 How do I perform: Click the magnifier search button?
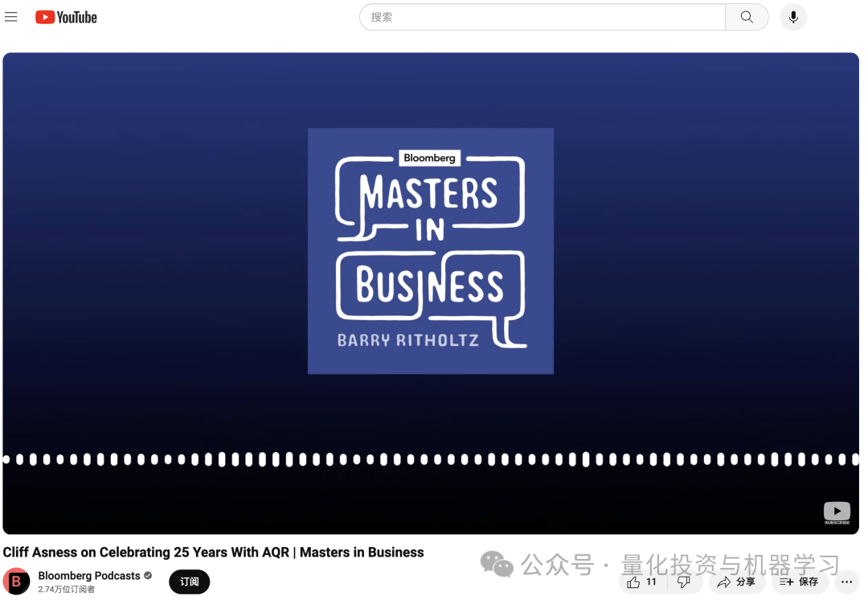point(747,17)
